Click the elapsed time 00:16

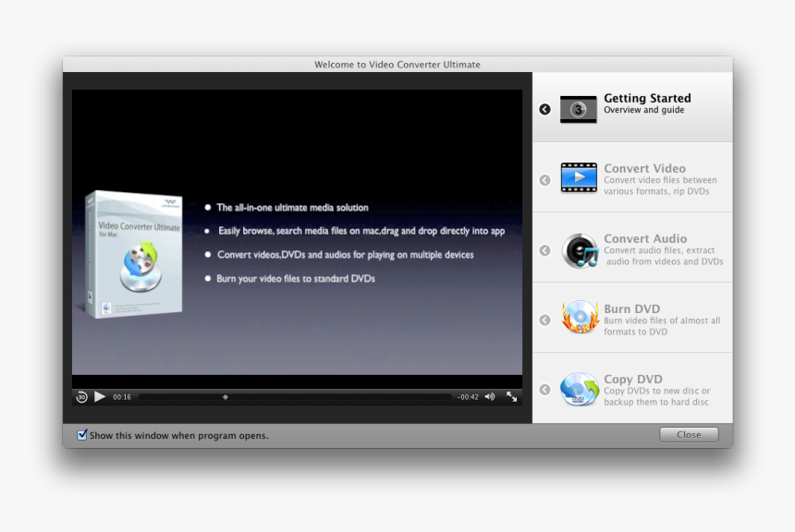coord(122,397)
